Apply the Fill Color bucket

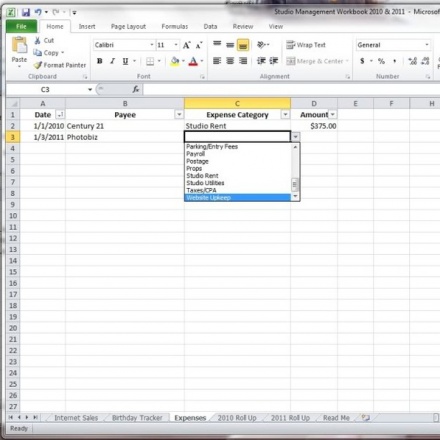coord(175,61)
